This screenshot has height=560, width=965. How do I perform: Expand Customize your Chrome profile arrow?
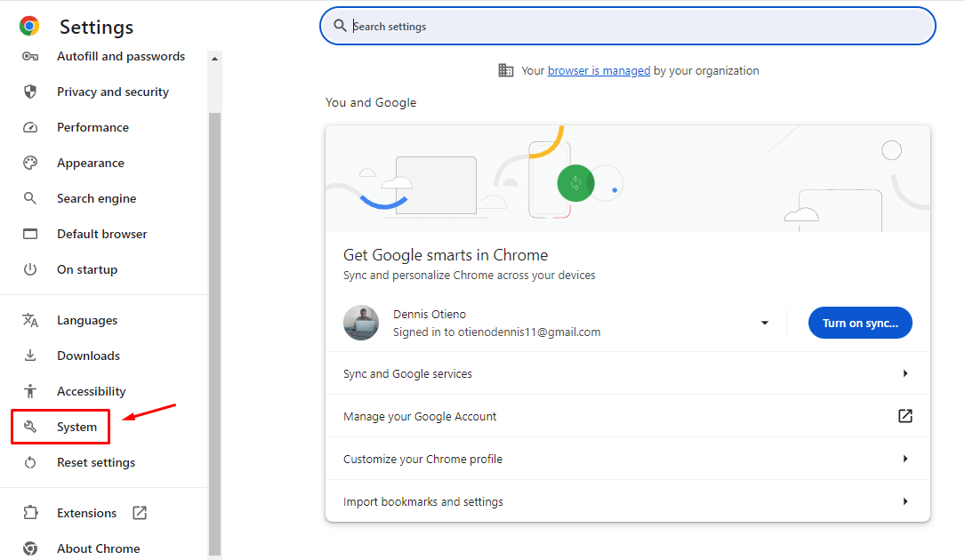pyautogui.click(x=905, y=459)
